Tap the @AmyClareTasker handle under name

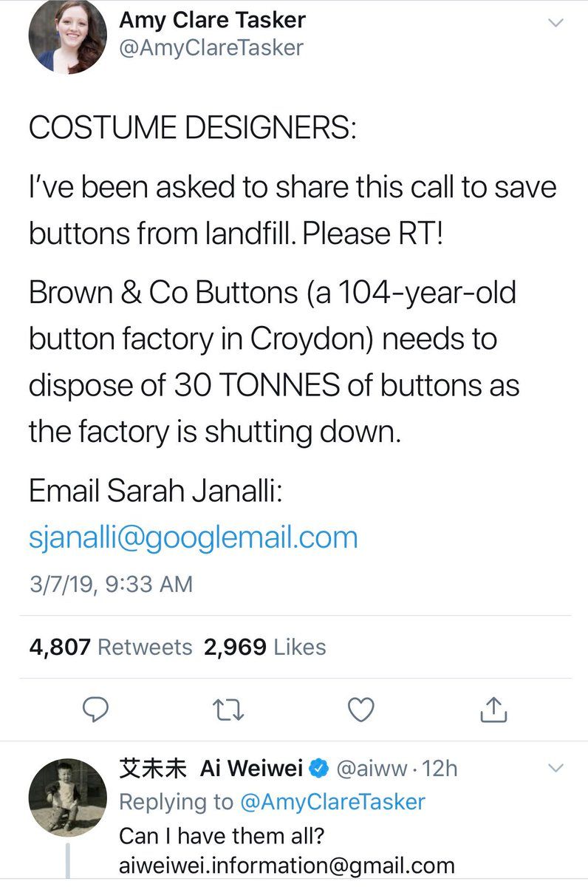(211, 47)
